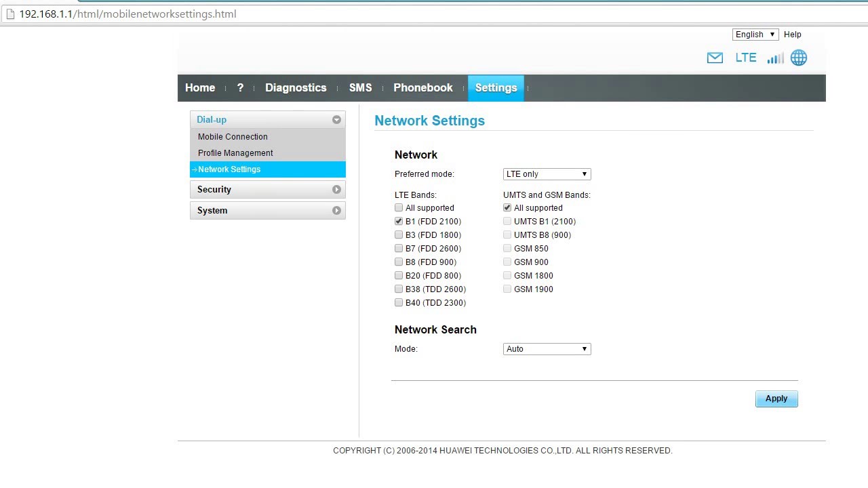
Task: Enable All supported LTE bands checkbox
Action: (399, 208)
